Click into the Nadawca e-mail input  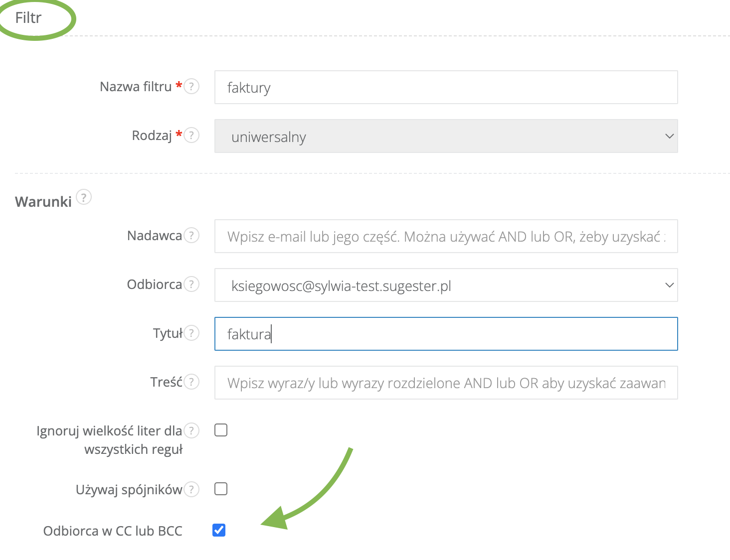point(446,236)
